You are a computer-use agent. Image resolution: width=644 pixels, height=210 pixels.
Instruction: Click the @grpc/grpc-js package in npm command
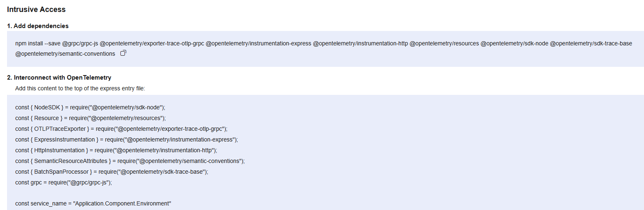point(80,43)
